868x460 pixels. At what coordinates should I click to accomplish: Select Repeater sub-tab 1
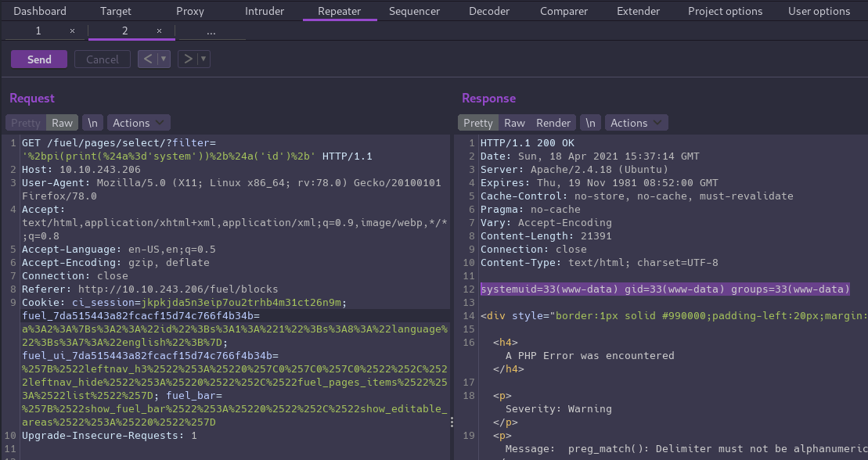[38, 31]
